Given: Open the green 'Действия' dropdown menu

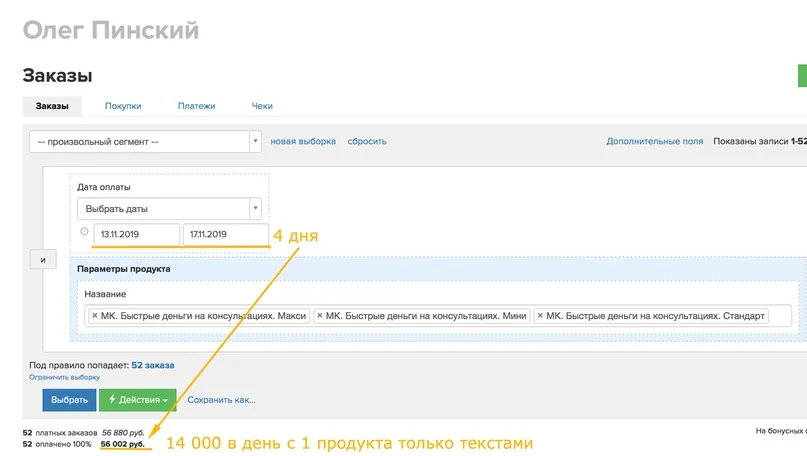Looking at the screenshot, I should pos(137,400).
